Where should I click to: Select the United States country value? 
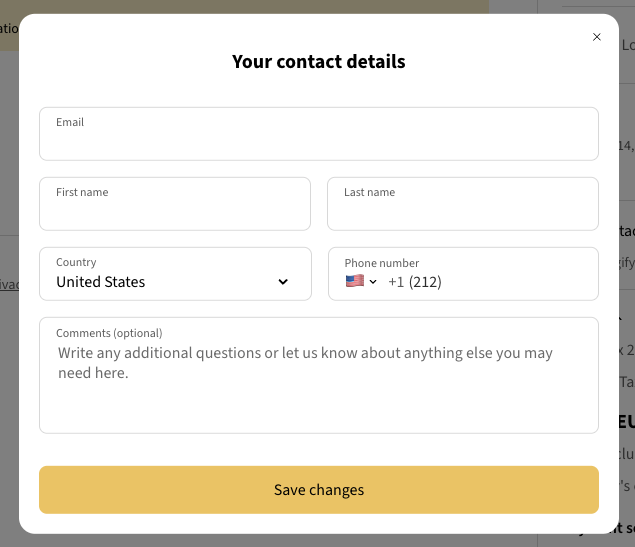pos(101,282)
